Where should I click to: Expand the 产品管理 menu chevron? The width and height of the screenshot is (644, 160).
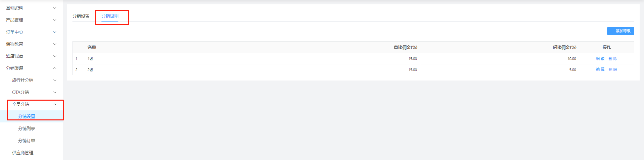click(55, 20)
